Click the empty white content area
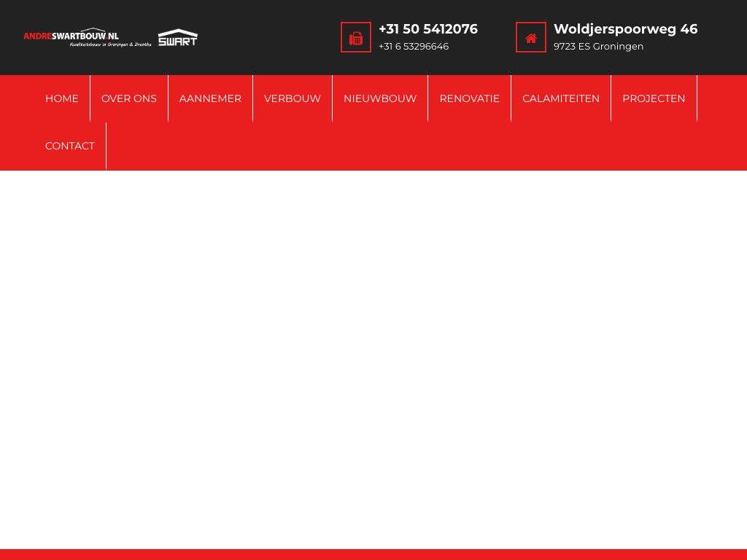 click(x=373, y=357)
